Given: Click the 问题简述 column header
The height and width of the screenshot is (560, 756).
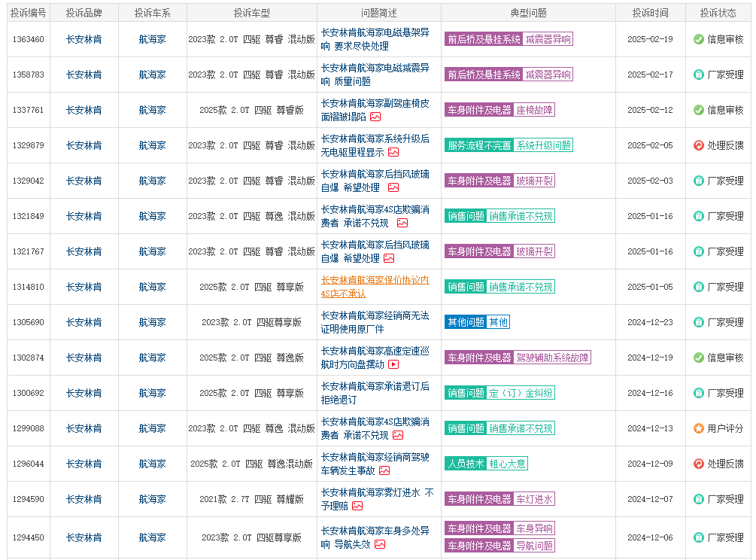Looking at the screenshot, I should tap(379, 13).
